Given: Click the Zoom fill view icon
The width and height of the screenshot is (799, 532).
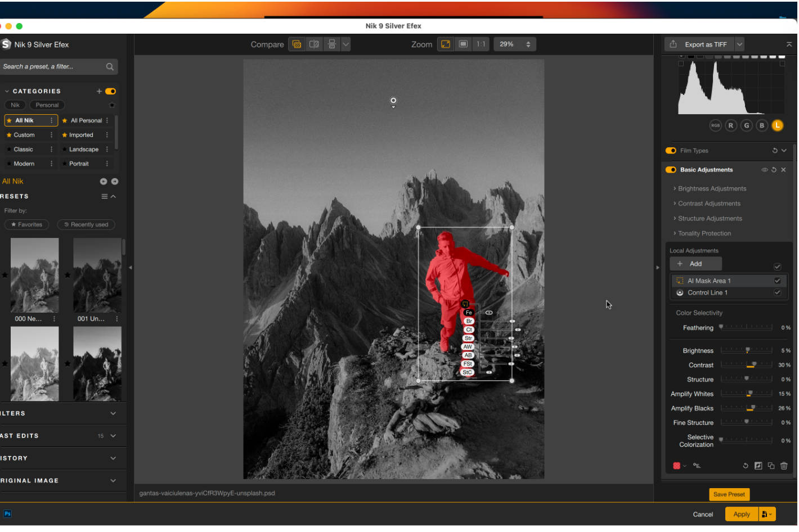Looking at the screenshot, I should pyautogui.click(x=464, y=44).
